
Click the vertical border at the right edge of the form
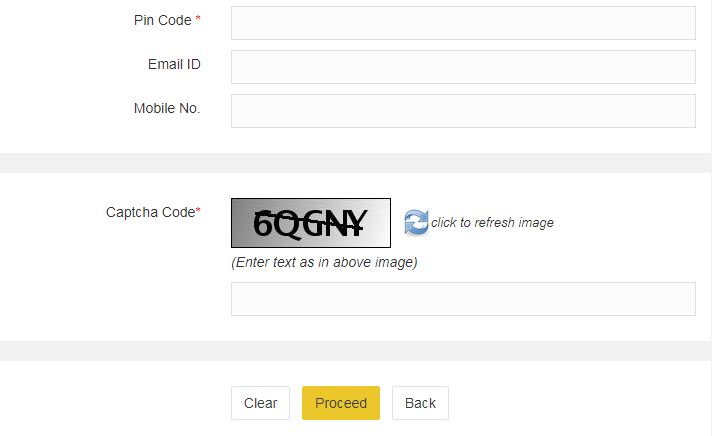click(x=711, y=218)
